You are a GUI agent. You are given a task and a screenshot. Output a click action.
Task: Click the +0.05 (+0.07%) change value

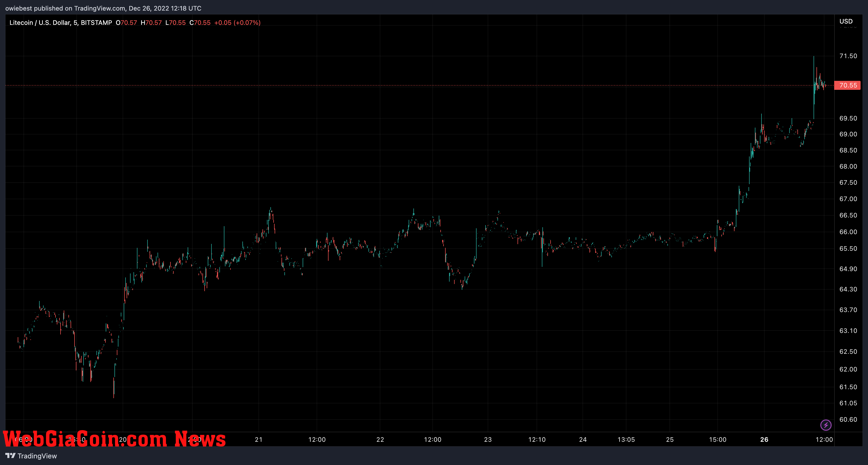tap(238, 22)
